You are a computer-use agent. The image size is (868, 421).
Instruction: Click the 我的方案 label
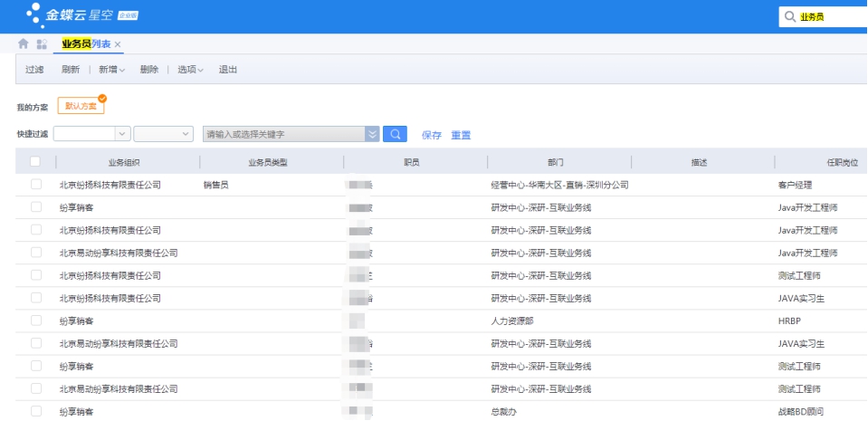pyautogui.click(x=33, y=107)
